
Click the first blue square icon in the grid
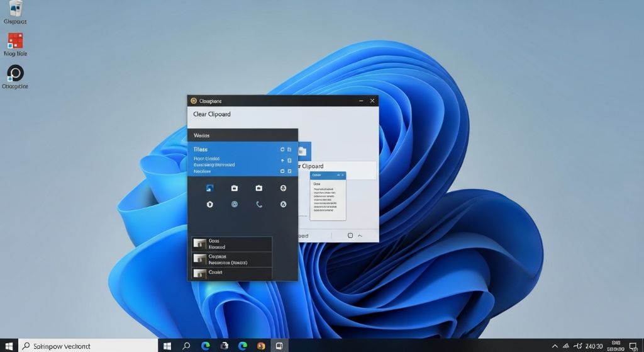pyautogui.click(x=210, y=188)
